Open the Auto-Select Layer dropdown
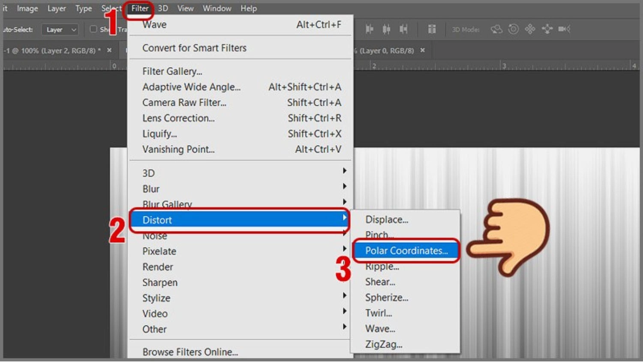Viewport: 643px width, 364px height. pyautogui.click(x=60, y=30)
